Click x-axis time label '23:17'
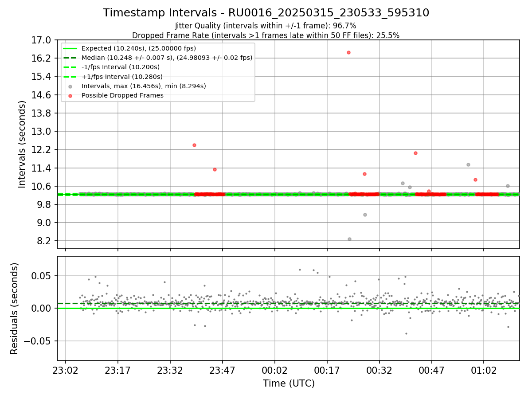This screenshot has width=532, height=399. click(118, 370)
